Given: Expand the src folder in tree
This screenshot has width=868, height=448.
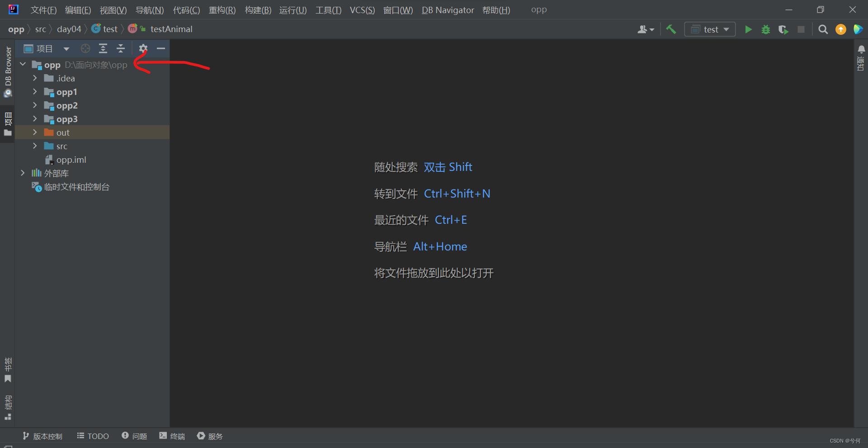Looking at the screenshot, I should pos(35,146).
